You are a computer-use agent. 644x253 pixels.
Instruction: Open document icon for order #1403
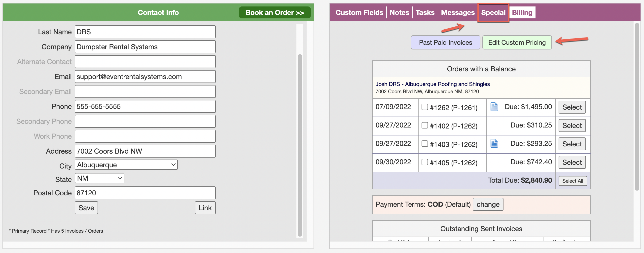tap(494, 144)
